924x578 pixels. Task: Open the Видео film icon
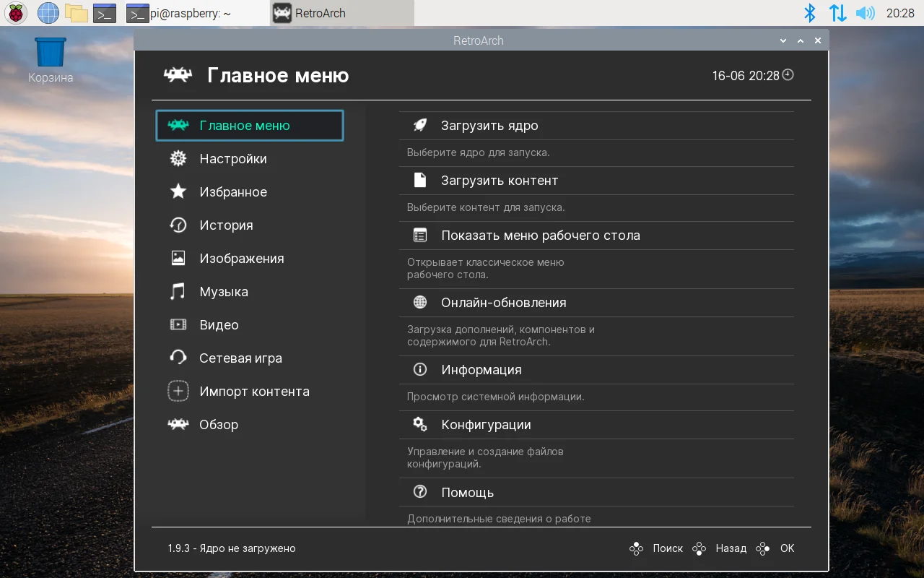click(x=178, y=325)
